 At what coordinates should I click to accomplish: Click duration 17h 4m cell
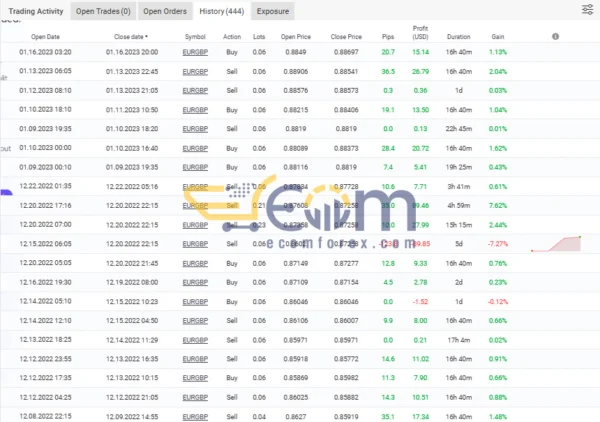point(458,340)
